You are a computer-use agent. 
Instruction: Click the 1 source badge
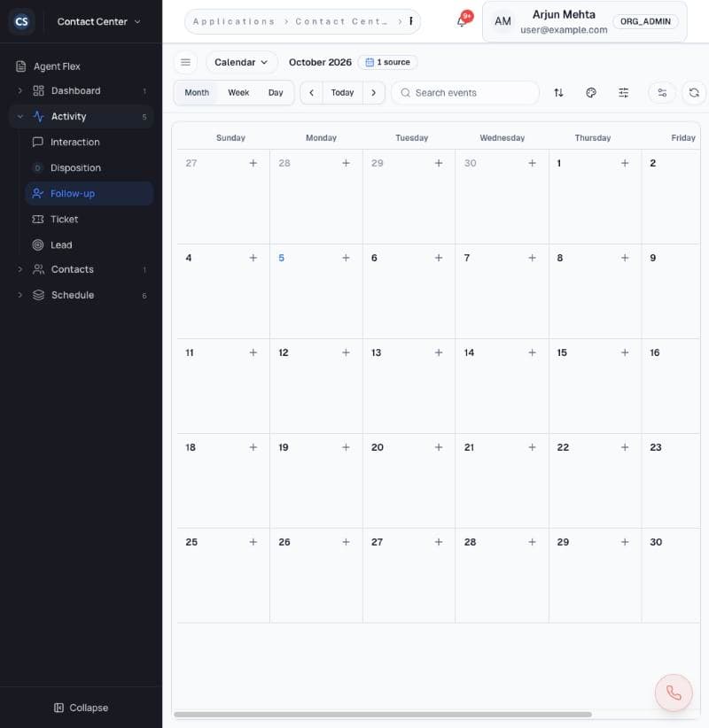click(x=388, y=62)
